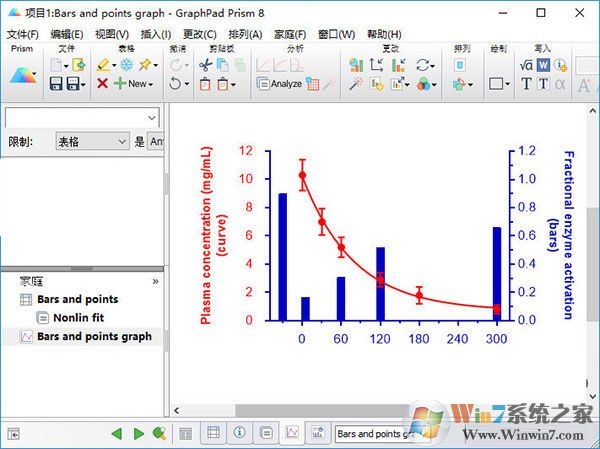The width and height of the screenshot is (600, 449).
Task: Select Bars and points data table
Action: pos(77,299)
